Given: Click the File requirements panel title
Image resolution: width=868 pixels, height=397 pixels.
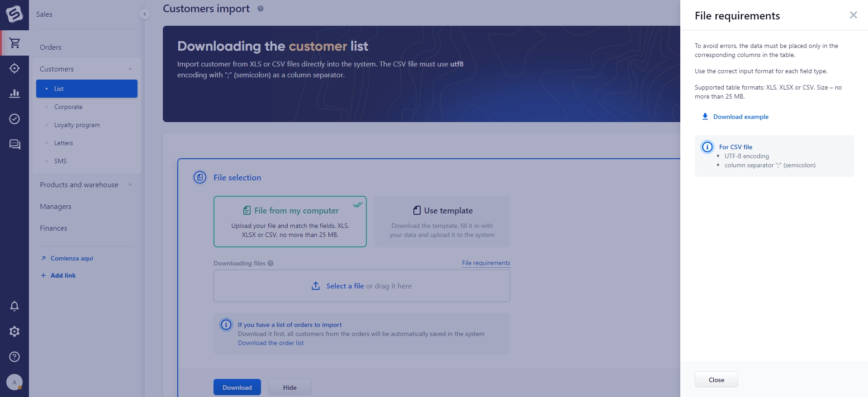Looking at the screenshot, I should (x=737, y=16).
